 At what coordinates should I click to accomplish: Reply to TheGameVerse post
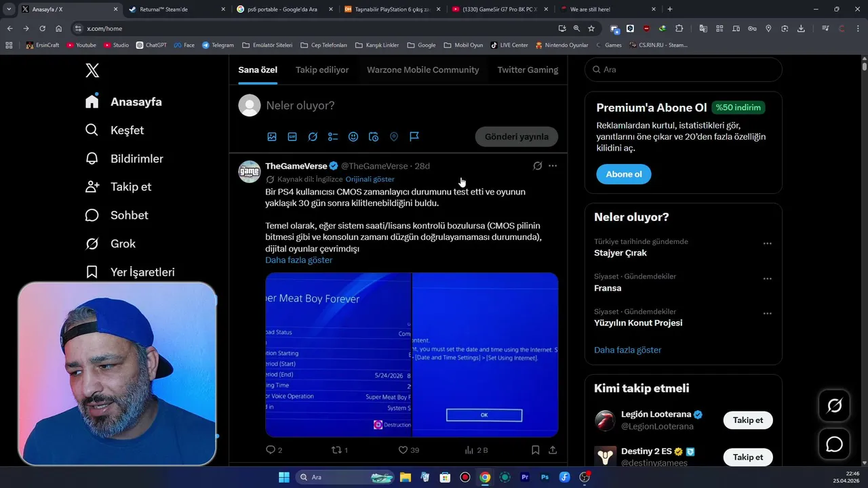[x=274, y=450]
